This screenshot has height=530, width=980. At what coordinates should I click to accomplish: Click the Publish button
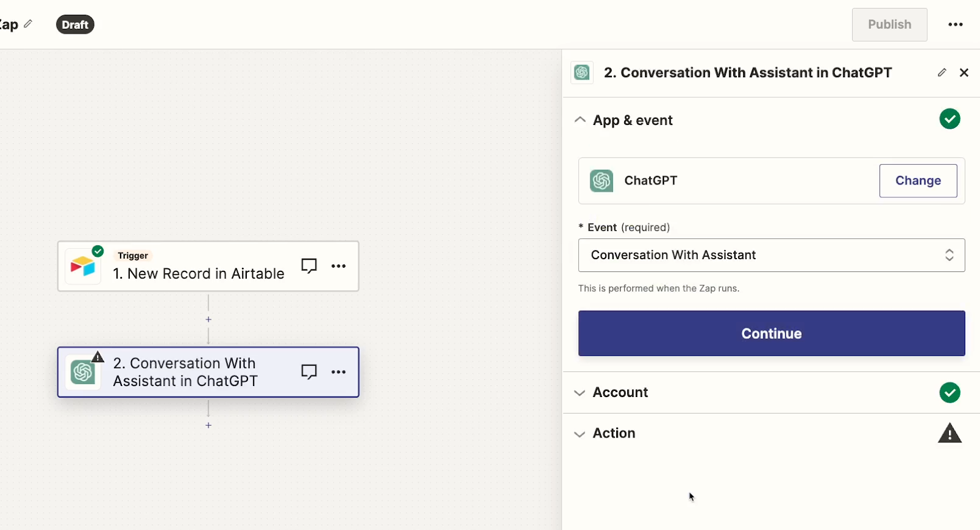tap(889, 25)
